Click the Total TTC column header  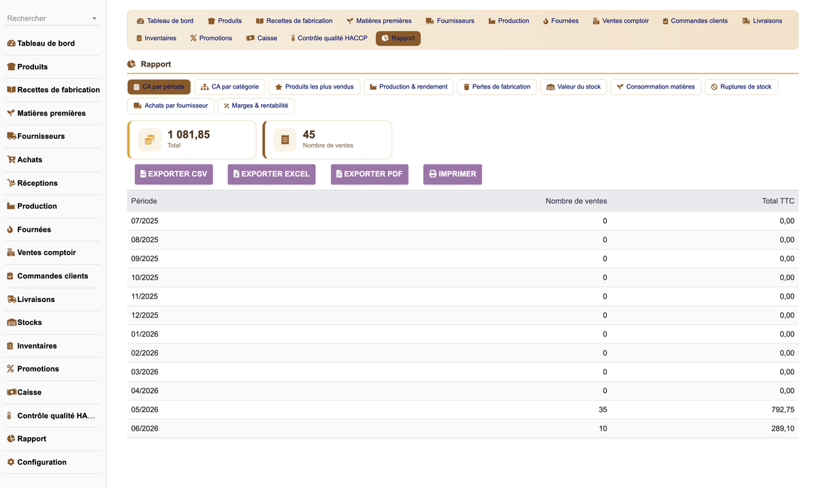click(x=778, y=201)
